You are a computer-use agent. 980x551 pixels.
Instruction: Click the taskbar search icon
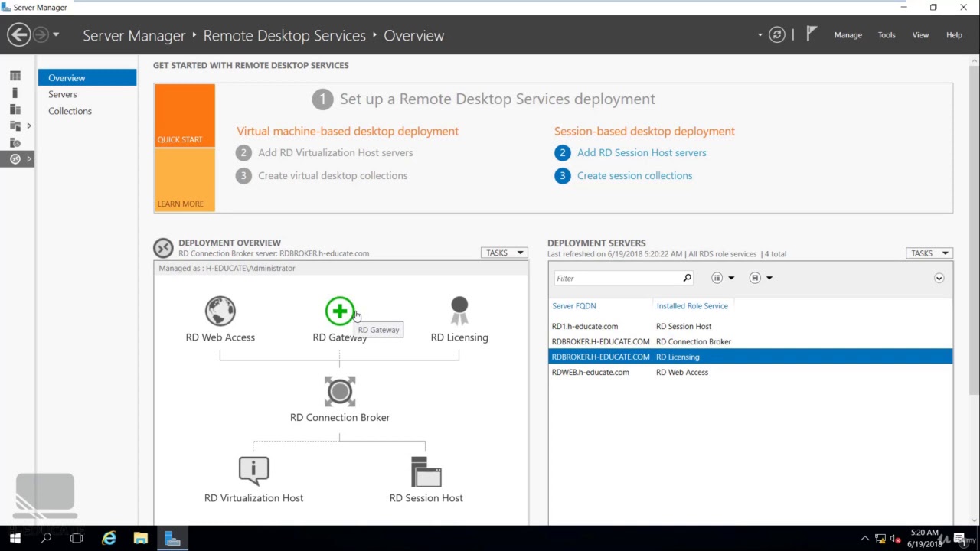tap(45, 538)
